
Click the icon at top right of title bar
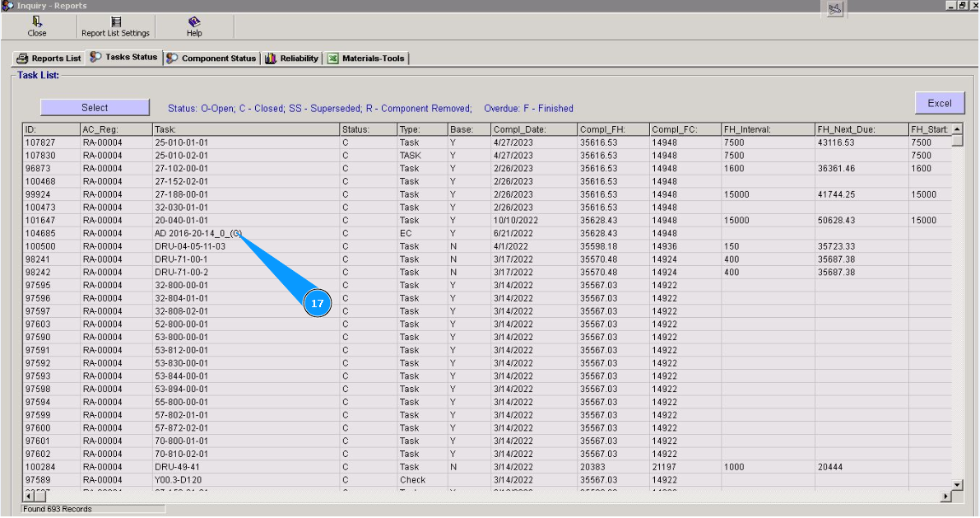pos(836,9)
